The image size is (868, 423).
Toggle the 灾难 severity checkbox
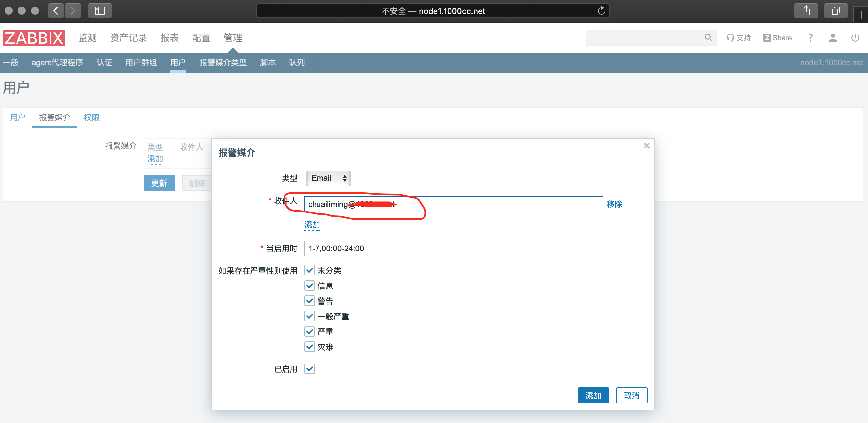309,347
